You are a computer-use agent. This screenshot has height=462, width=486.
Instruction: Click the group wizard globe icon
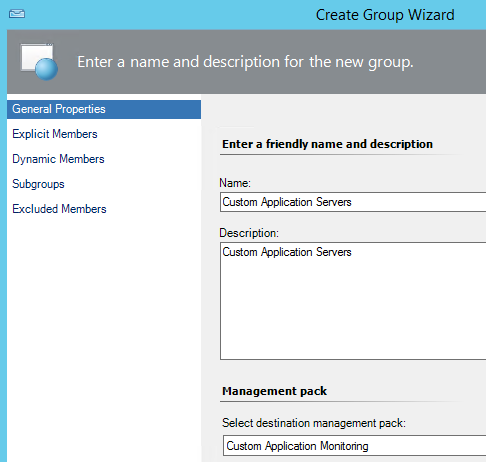tap(39, 62)
